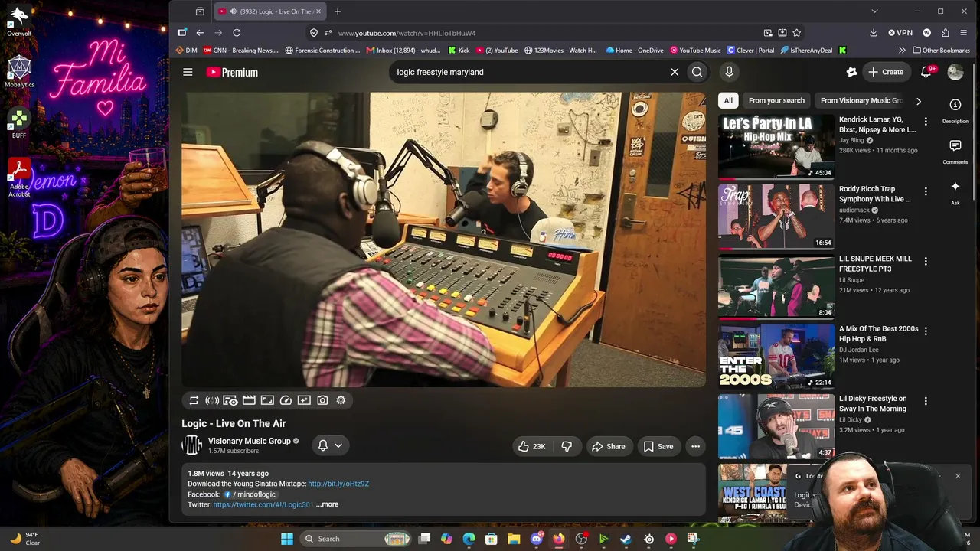Open the Other Bookmarks folder
The image size is (980, 551).
941,51
